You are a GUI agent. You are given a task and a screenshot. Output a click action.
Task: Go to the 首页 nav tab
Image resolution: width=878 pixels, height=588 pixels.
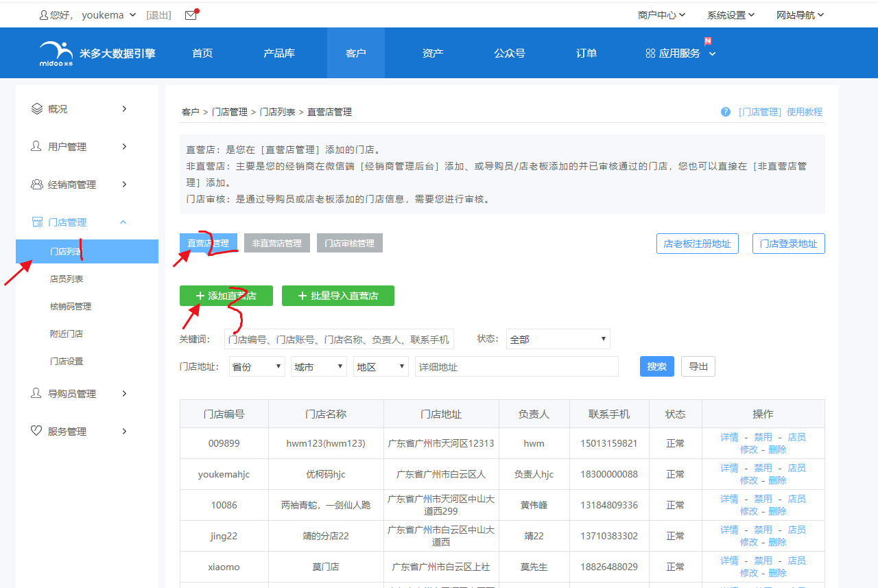202,54
